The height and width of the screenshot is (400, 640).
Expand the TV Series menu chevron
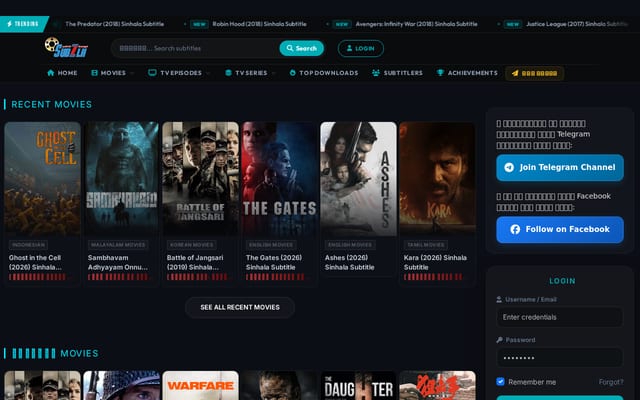coord(273,73)
